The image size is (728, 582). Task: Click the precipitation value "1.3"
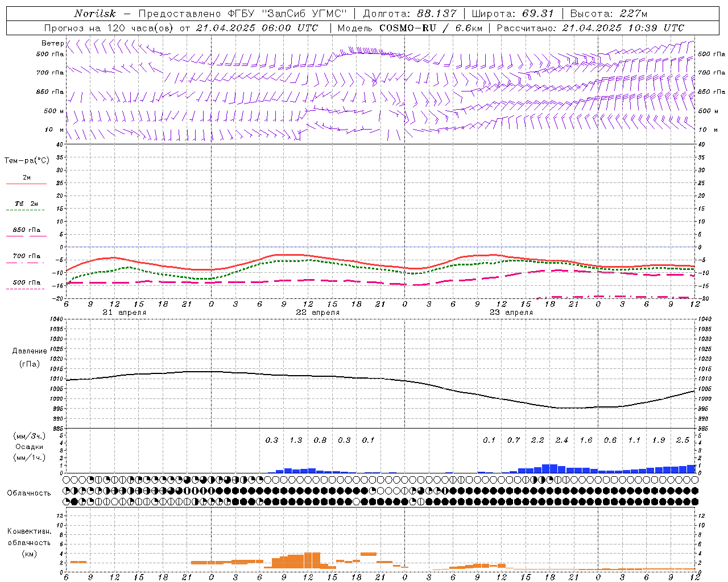(x=296, y=440)
